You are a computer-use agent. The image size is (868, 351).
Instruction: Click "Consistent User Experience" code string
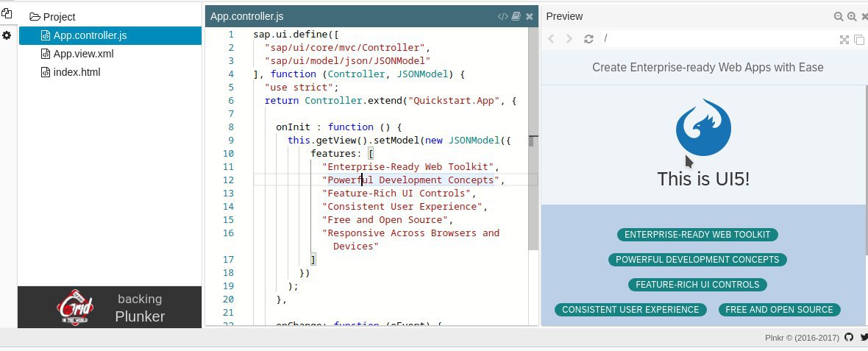click(402, 207)
